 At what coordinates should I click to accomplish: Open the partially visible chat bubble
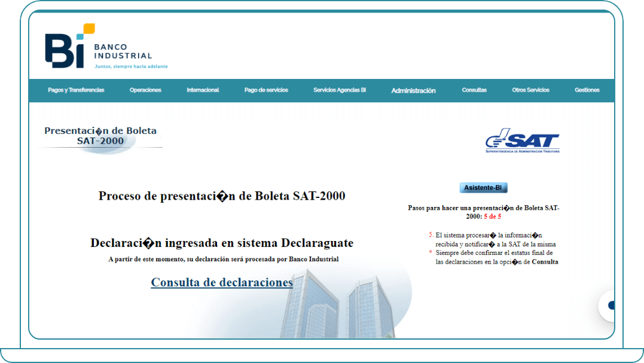[x=608, y=306]
